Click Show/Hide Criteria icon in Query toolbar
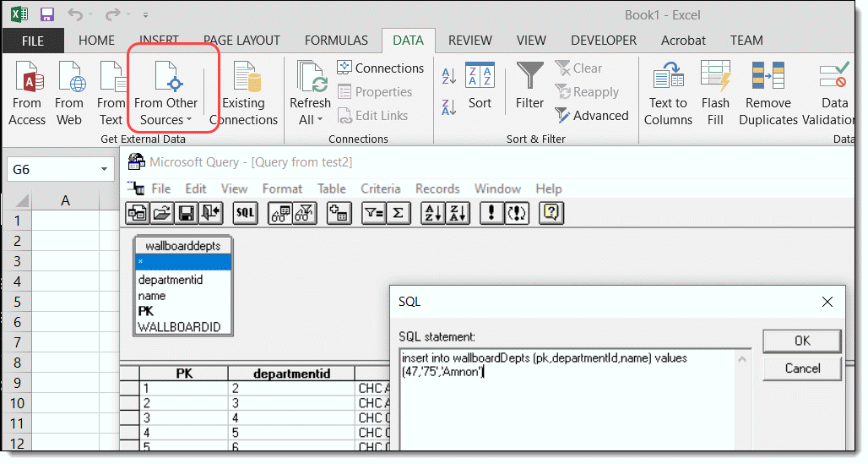 [305, 214]
